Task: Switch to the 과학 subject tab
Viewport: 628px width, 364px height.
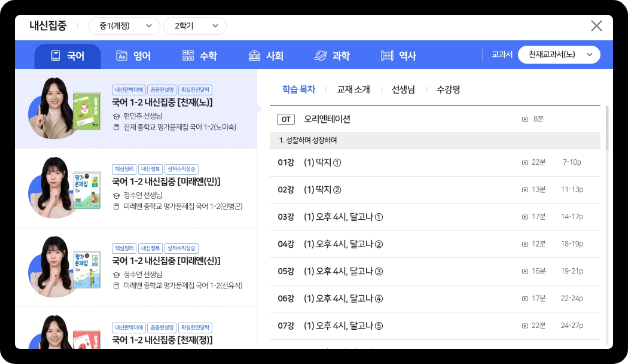Action: point(332,56)
